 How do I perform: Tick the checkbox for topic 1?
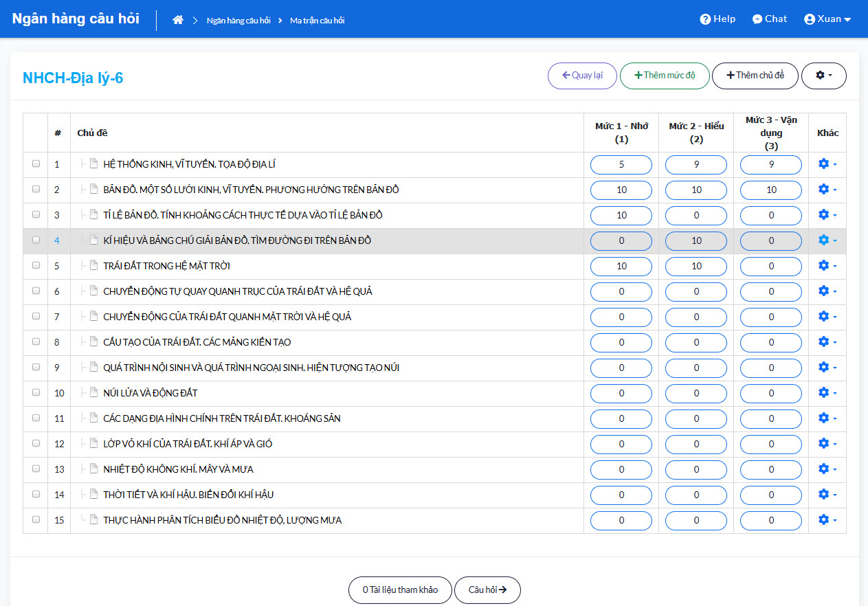[36, 164]
